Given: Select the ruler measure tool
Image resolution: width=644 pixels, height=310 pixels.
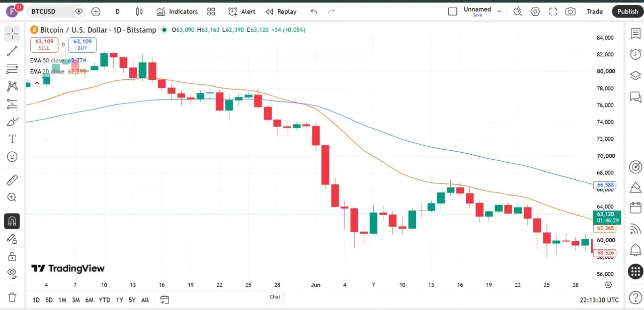Looking at the screenshot, I should click(13, 179).
